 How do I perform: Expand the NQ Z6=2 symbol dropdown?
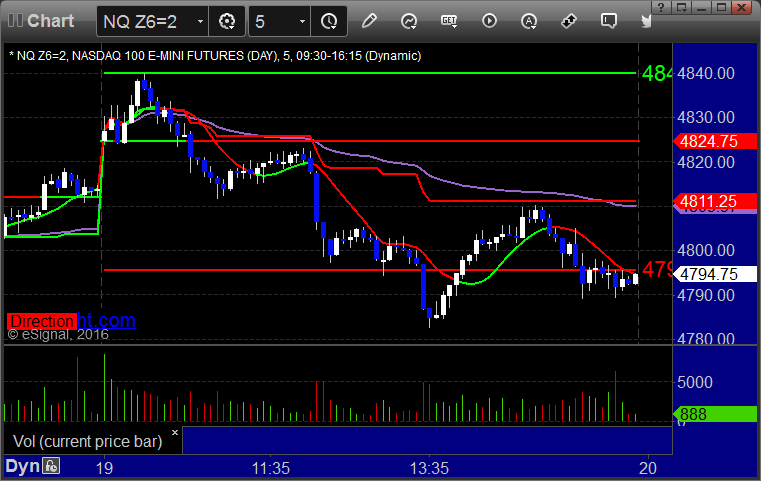click(200, 22)
